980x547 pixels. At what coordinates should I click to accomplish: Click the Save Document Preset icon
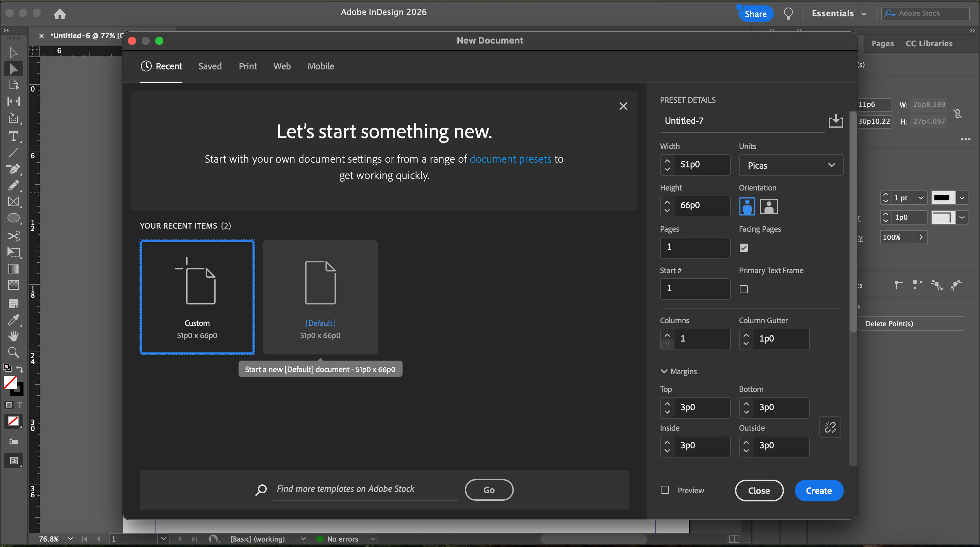point(835,121)
